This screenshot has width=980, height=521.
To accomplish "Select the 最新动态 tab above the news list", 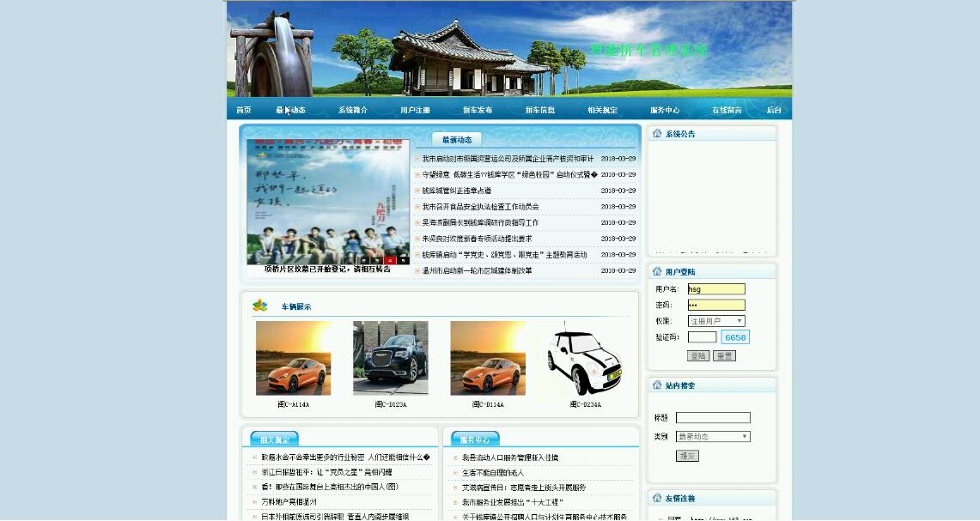I will point(457,140).
